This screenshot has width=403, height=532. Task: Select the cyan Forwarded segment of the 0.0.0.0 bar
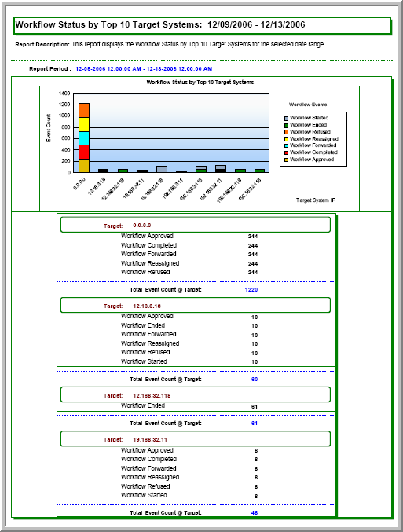point(84,138)
